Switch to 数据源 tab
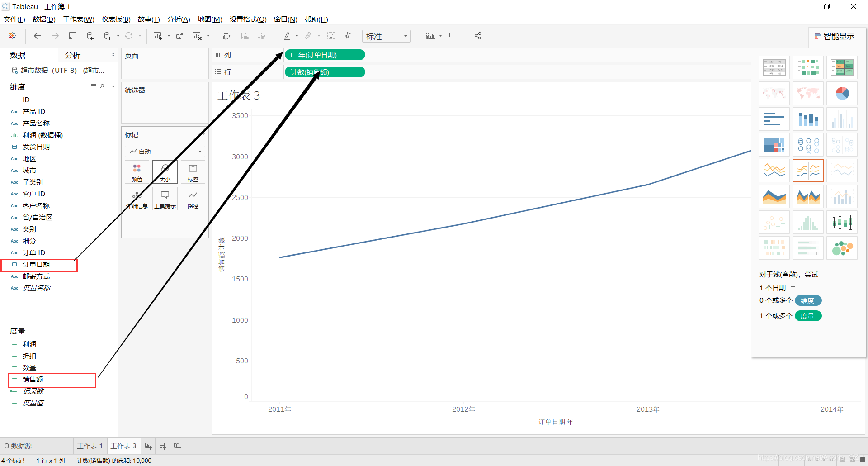868x466 pixels. pos(18,446)
